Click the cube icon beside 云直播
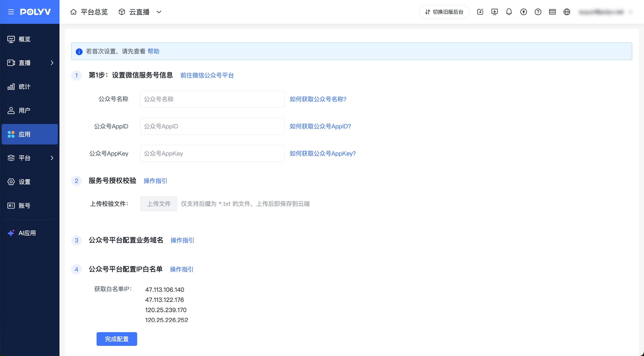Image resolution: width=644 pixels, height=356 pixels. click(122, 12)
